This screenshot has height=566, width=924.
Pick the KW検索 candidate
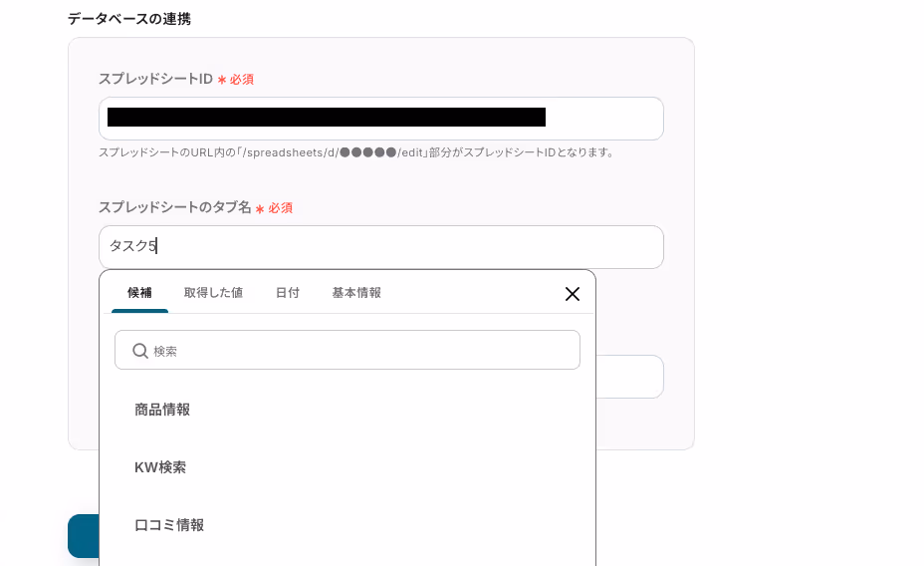(160, 467)
